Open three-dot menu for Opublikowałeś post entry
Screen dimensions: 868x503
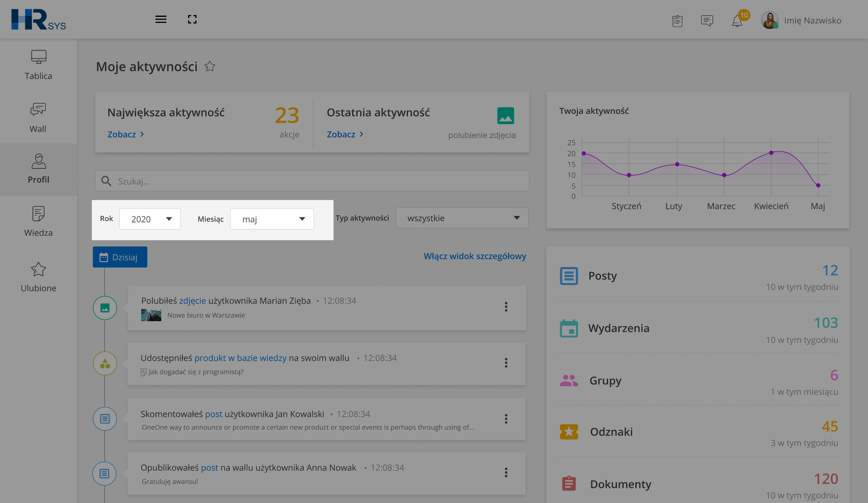[506, 472]
